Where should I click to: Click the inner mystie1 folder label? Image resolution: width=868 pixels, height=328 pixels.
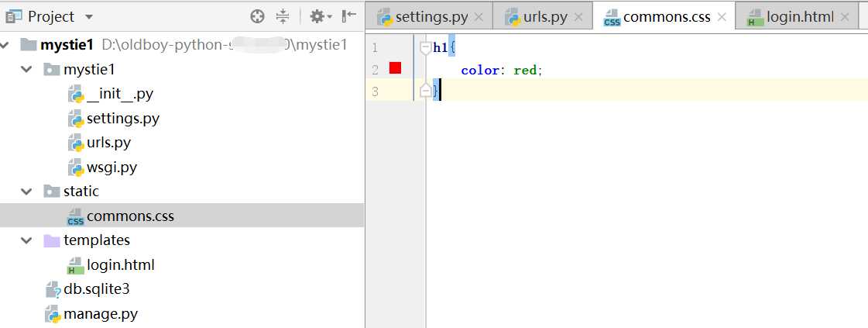[89, 69]
